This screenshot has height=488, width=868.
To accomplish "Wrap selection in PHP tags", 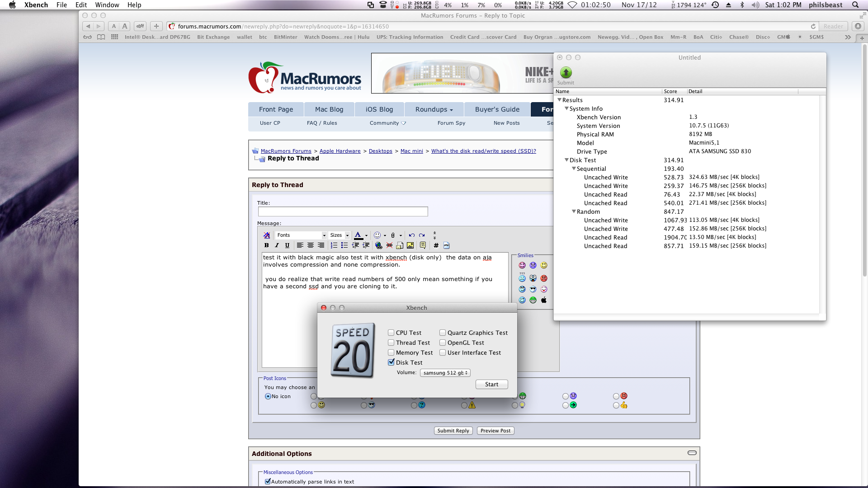I will [x=446, y=245].
